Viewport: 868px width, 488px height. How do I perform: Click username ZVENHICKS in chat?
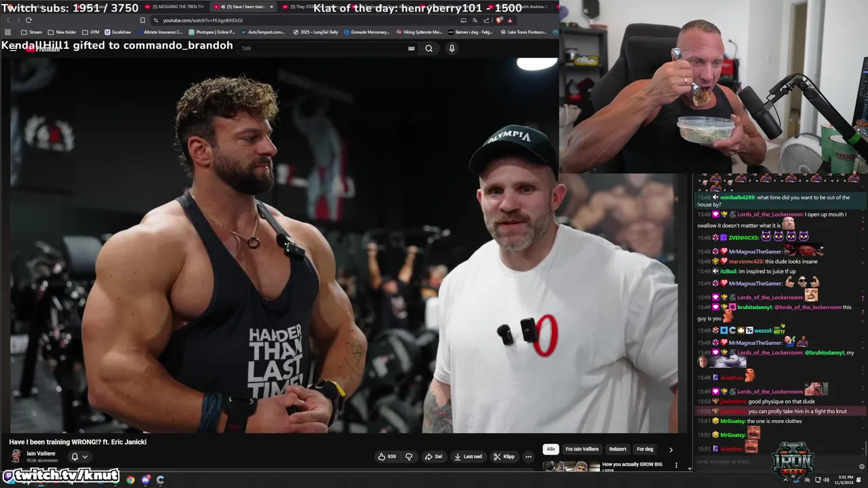tap(743, 238)
